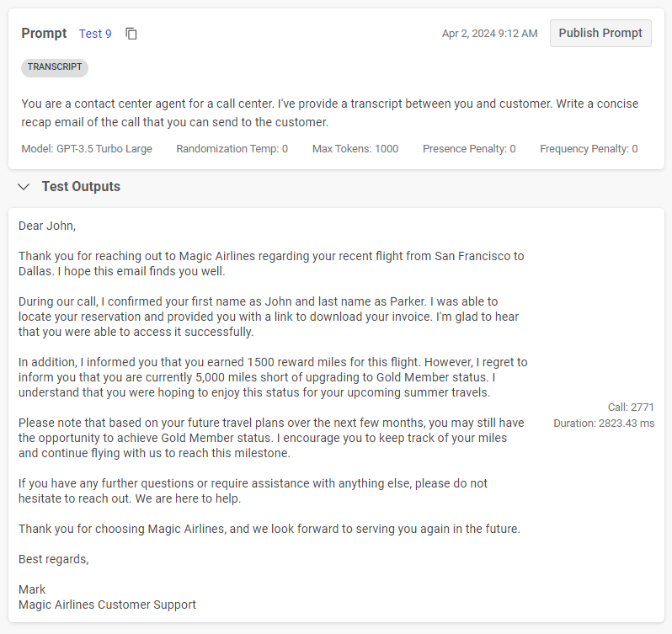
Task: Click the Apr 2, 2024 9:12 AM timestamp
Action: (x=489, y=34)
